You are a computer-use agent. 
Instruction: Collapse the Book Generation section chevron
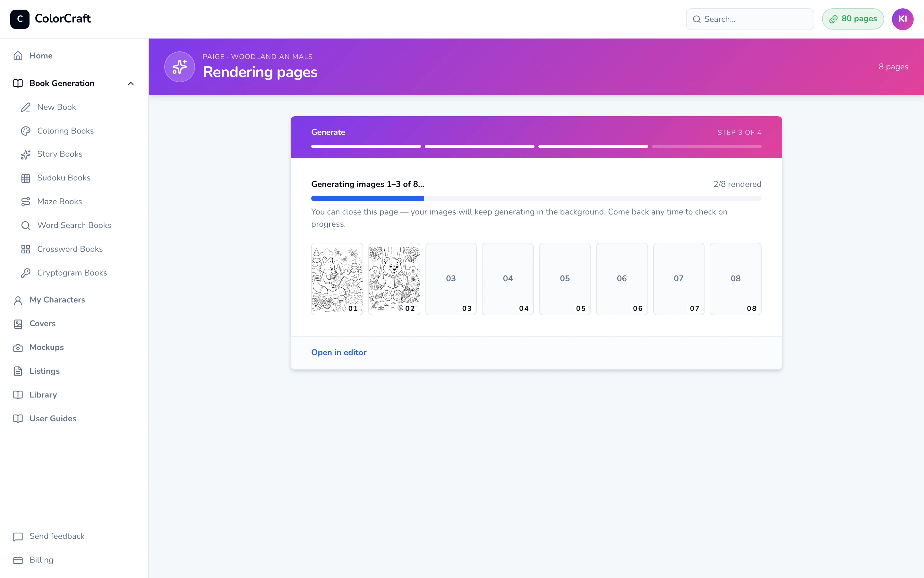click(x=131, y=83)
